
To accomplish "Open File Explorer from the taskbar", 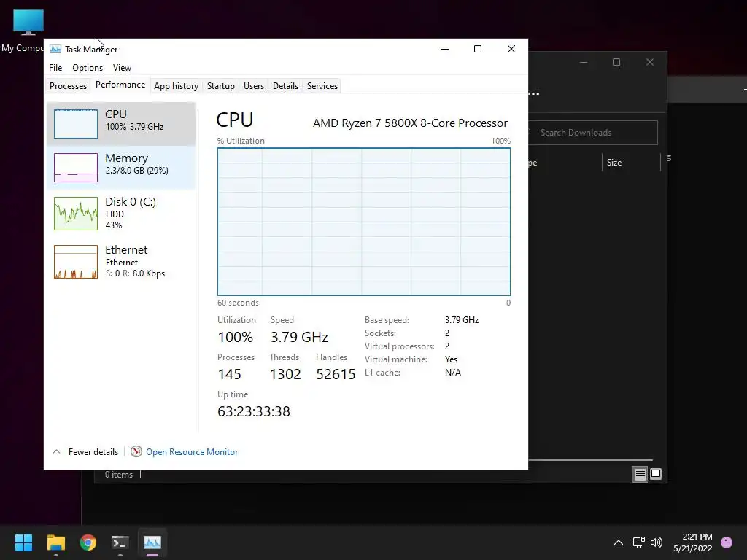I will click(x=55, y=542).
